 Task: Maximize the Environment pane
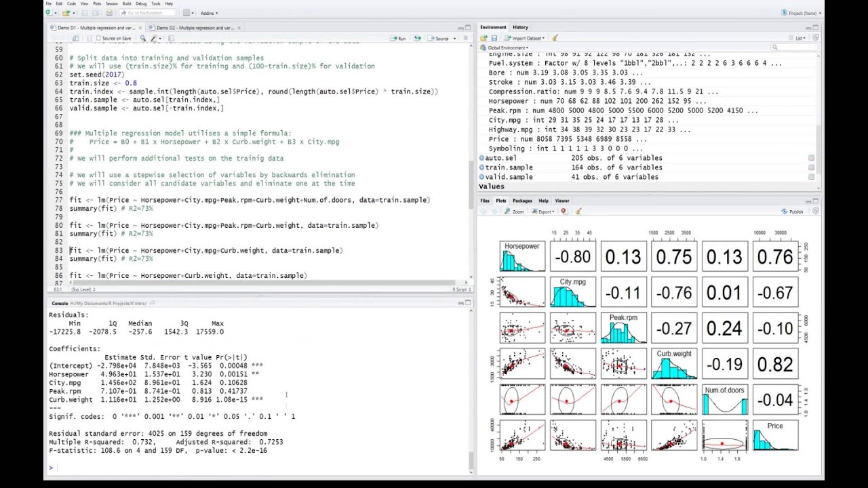pos(816,28)
